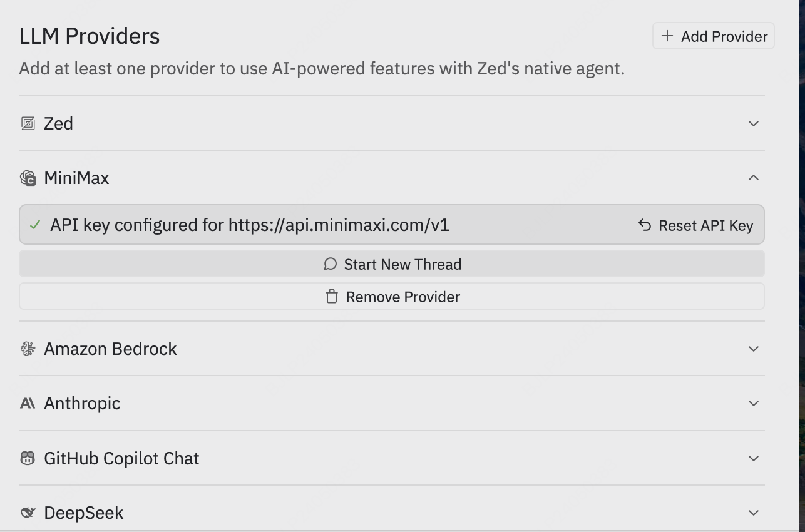Collapse the MiniMax provider section
The height and width of the screenshot is (532, 805).
coord(754,178)
